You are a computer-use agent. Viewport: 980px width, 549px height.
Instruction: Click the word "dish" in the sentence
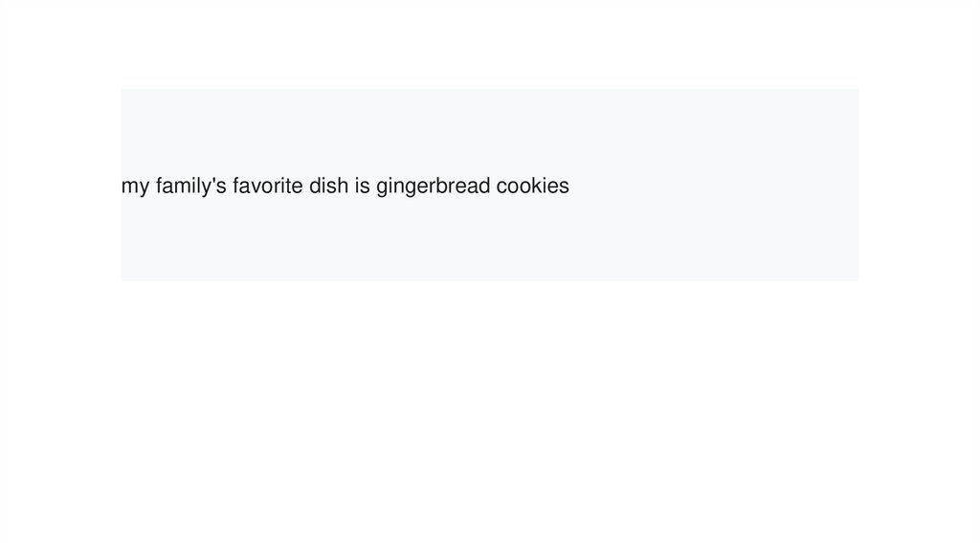click(328, 187)
